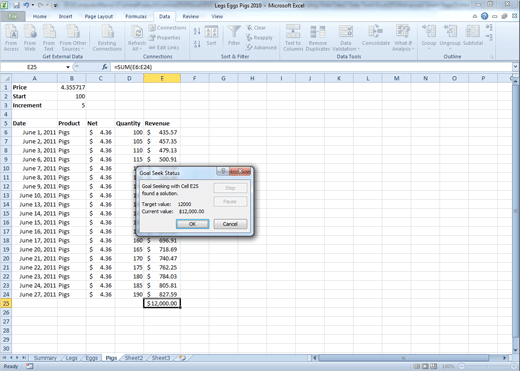Click the View ribbon tab
This screenshot has width=520, height=371.
(217, 16)
